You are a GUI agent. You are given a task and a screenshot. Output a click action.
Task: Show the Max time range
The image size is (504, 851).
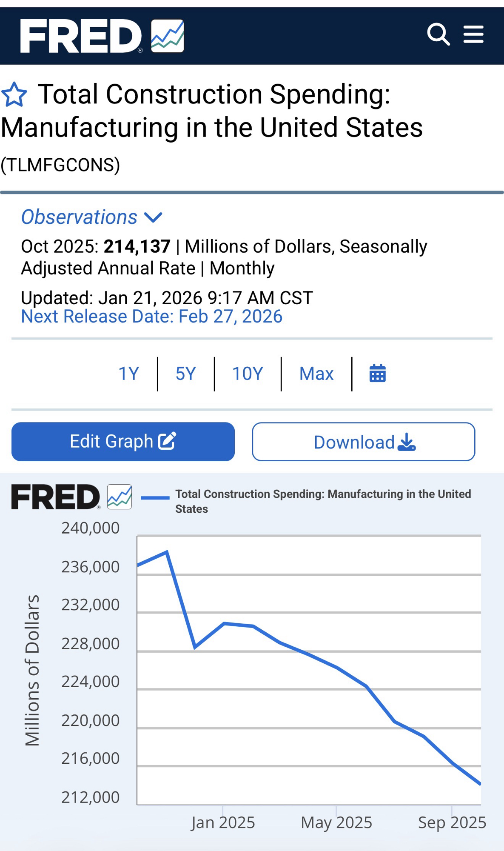pyautogui.click(x=316, y=374)
